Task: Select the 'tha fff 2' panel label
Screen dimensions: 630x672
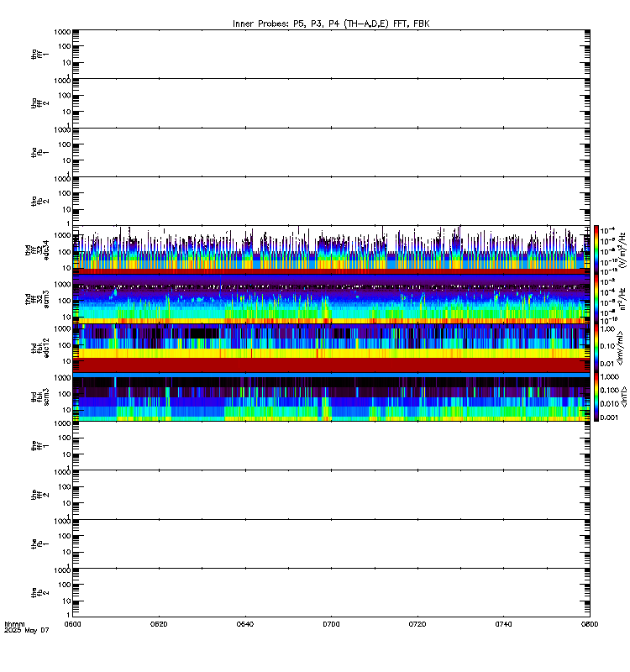Action: 39,102
